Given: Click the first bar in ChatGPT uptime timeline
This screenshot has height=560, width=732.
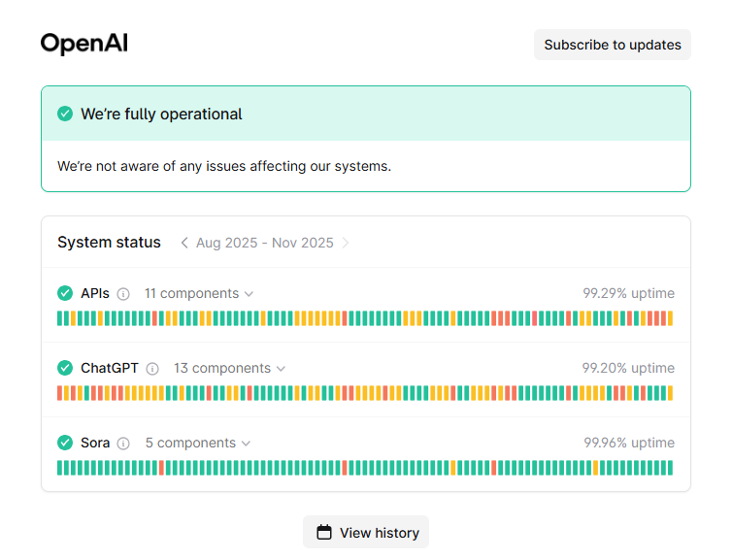Looking at the screenshot, I should [x=60, y=393].
